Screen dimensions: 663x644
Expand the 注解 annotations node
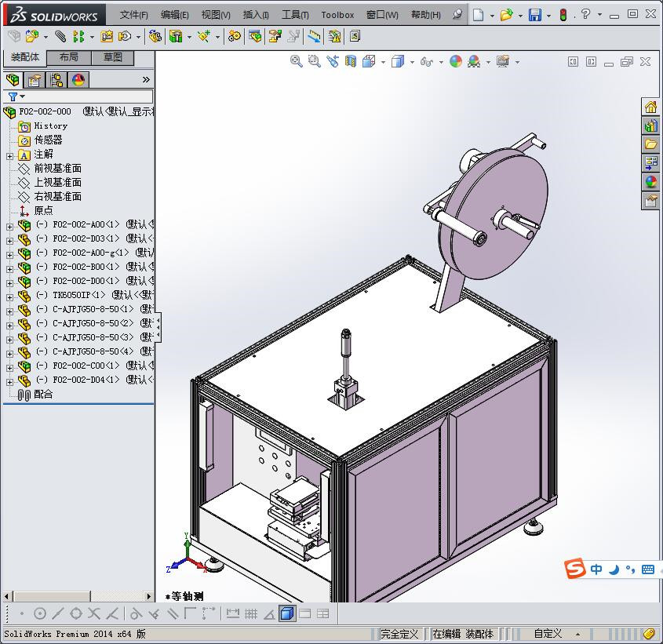point(9,156)
